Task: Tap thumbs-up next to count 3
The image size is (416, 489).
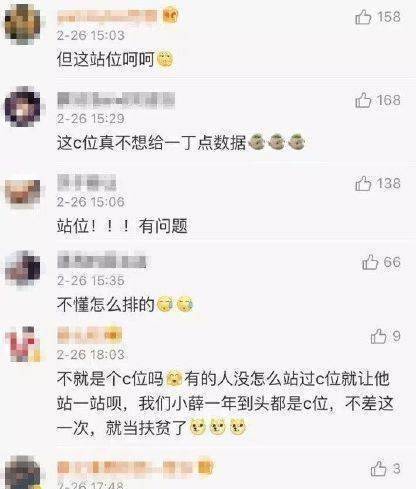Action: point(378,469)
